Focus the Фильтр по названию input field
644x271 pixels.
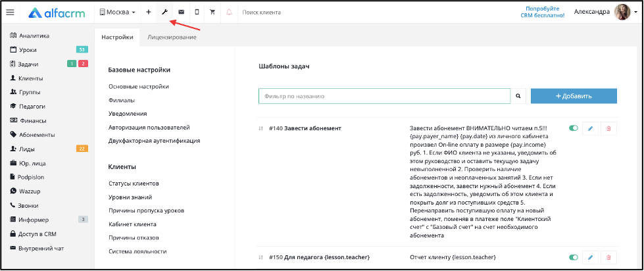click(x=384, y=96)
